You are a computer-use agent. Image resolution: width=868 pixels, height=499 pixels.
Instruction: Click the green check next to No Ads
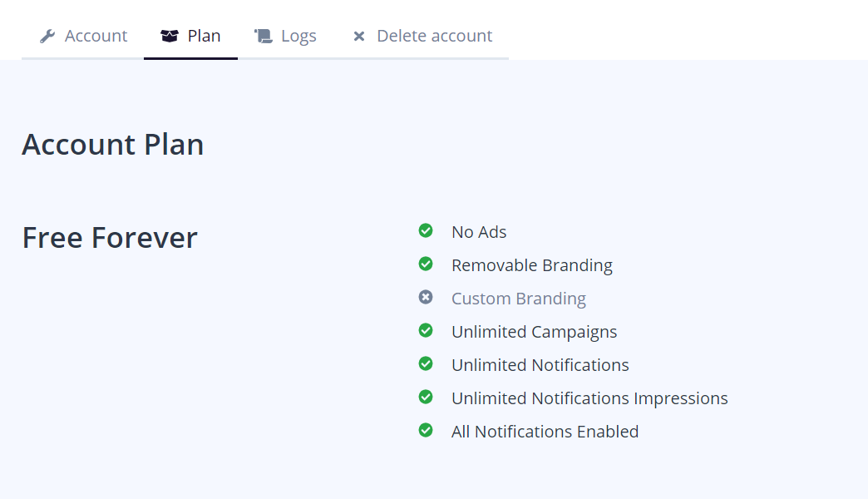coord(426,230)
